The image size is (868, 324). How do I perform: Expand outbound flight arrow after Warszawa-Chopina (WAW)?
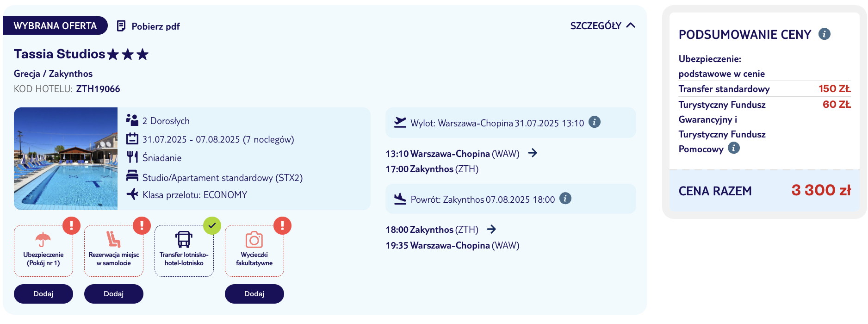pyautogui.click(x=533, y=153)
